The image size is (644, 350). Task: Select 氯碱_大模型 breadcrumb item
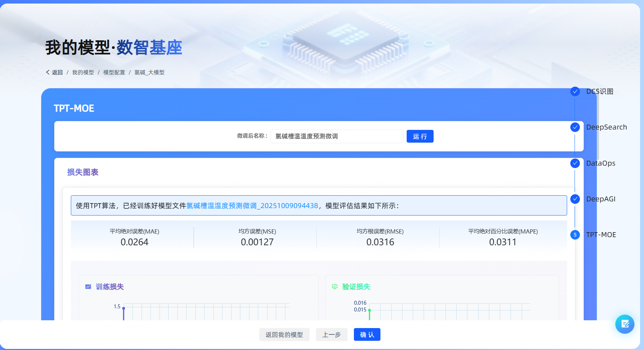[149, 73]
